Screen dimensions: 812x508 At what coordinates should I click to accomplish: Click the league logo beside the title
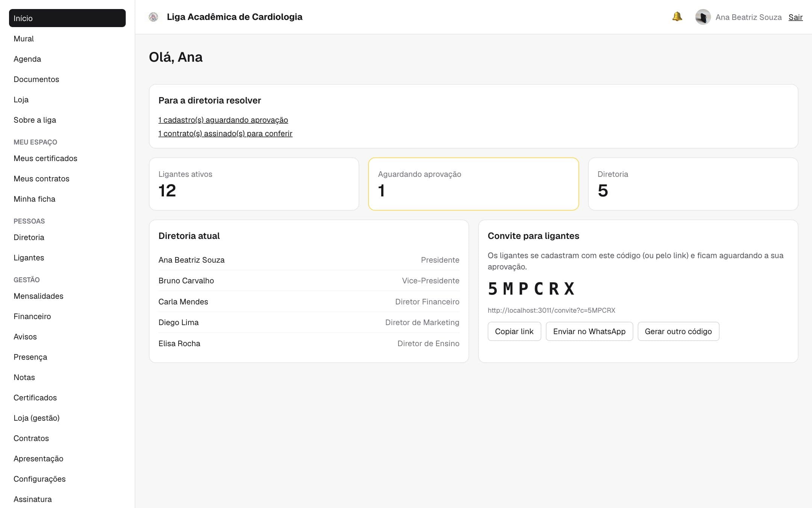point(153,17)
